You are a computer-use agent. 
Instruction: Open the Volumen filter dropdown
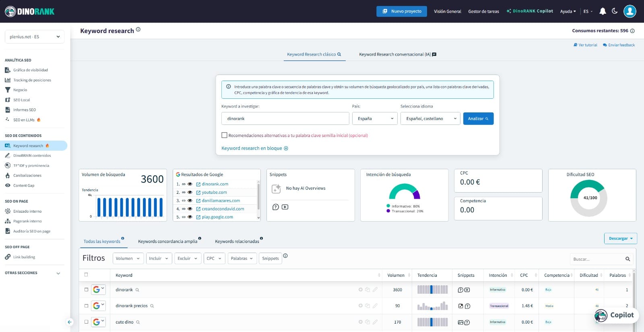(x=128, y=258)
